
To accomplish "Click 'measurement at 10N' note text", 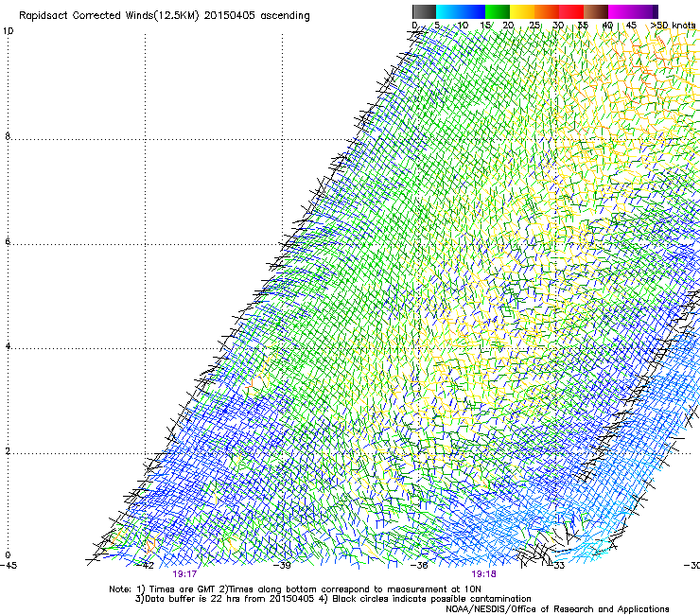I will (434, 589).
